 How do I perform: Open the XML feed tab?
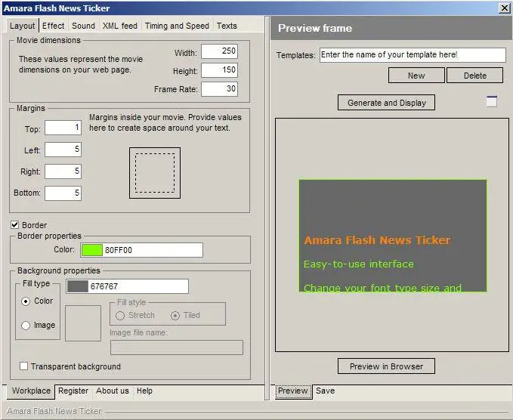[119, 26]
